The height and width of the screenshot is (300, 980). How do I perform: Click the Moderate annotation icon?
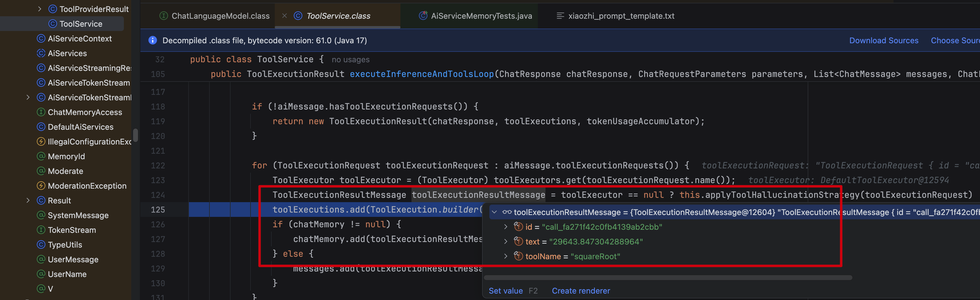[x=41, y=171]
